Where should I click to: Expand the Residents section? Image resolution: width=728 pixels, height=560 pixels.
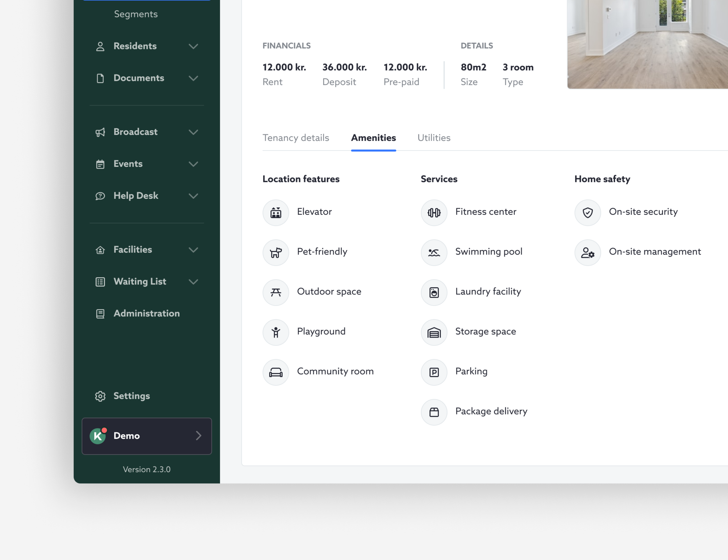pyautogui.click(x=194, y=46)
